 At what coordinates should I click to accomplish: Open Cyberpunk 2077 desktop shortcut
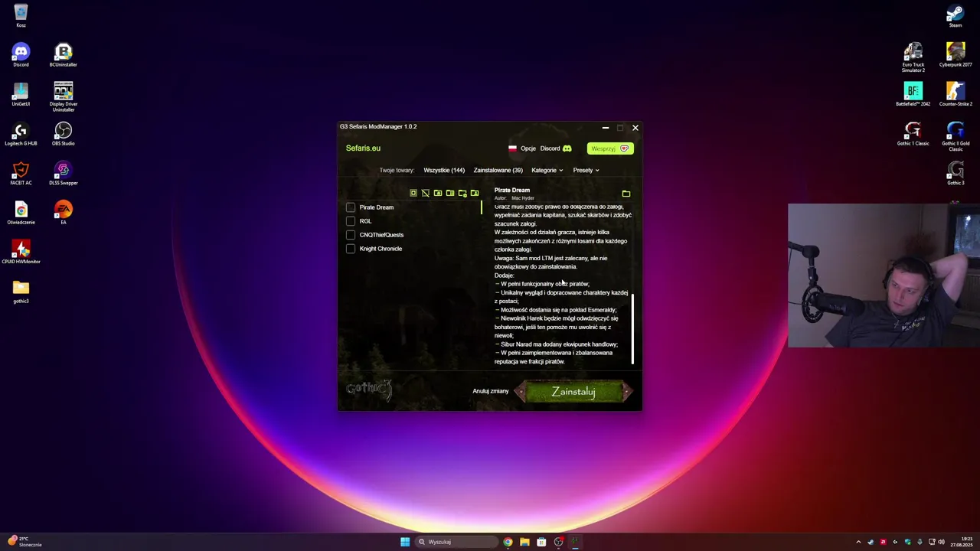[955, 55]
